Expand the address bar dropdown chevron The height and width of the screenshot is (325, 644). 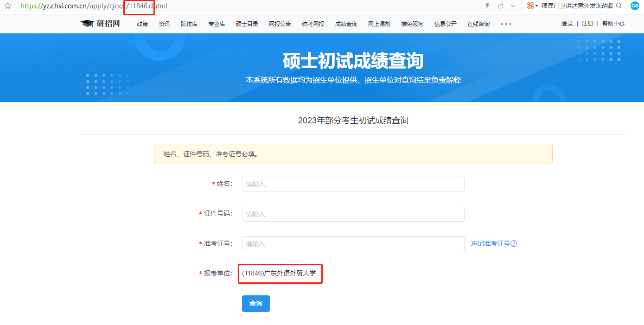513,6
